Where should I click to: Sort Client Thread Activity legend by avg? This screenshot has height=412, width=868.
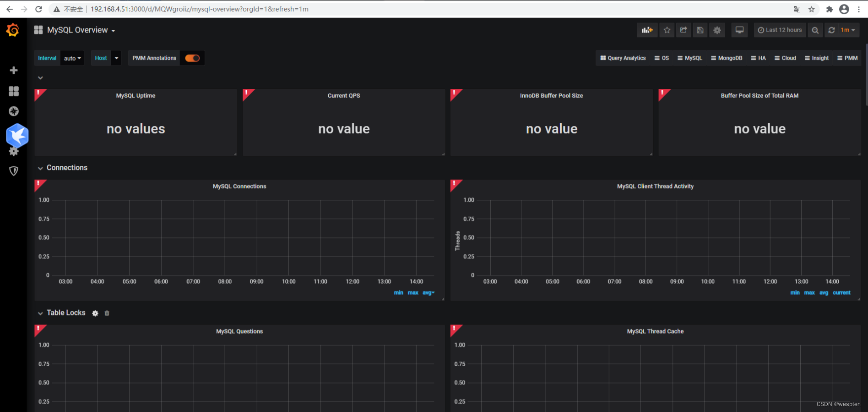824,292
